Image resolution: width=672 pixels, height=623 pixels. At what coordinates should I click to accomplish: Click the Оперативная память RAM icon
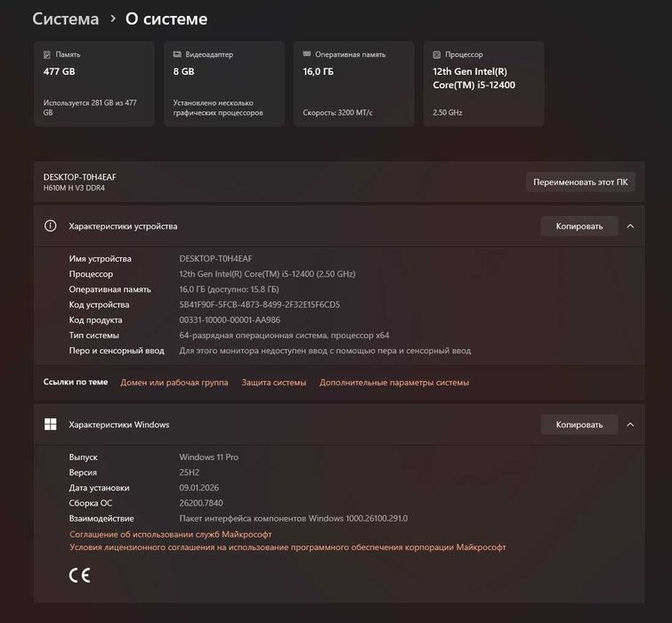pos(307,54)
